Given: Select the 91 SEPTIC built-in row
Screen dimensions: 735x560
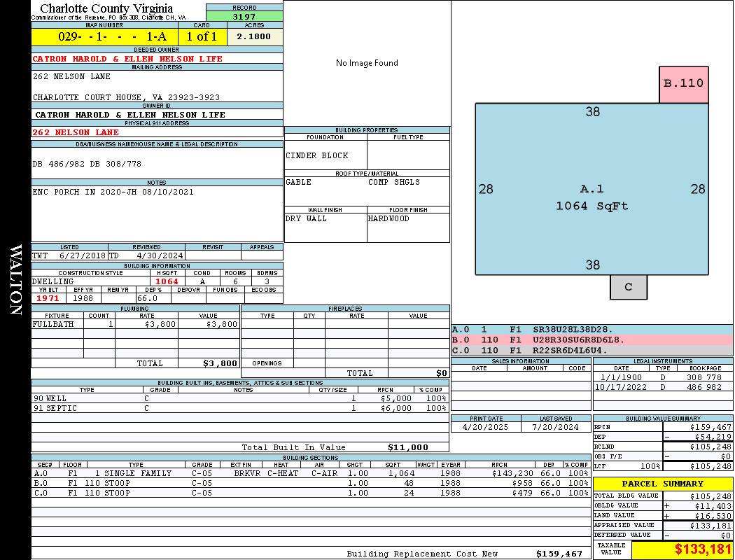Looking at the screenshot, I should coord(239,408).
